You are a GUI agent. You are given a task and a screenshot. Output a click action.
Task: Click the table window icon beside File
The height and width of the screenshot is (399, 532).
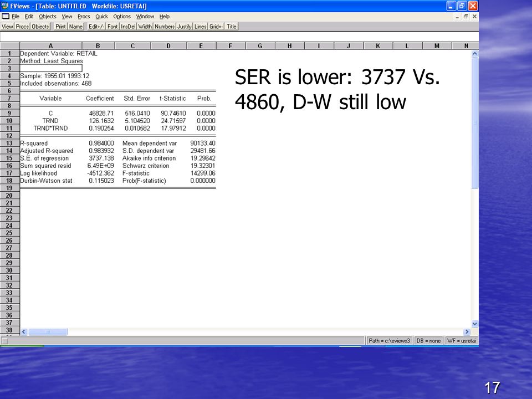pos(6,16)
